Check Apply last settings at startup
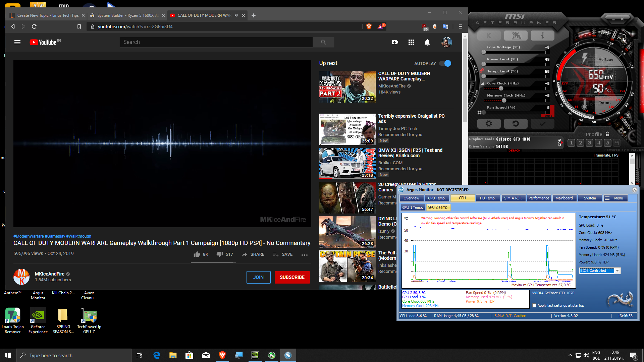This screenshot has height=362, width=644. [x=534, y=305]
